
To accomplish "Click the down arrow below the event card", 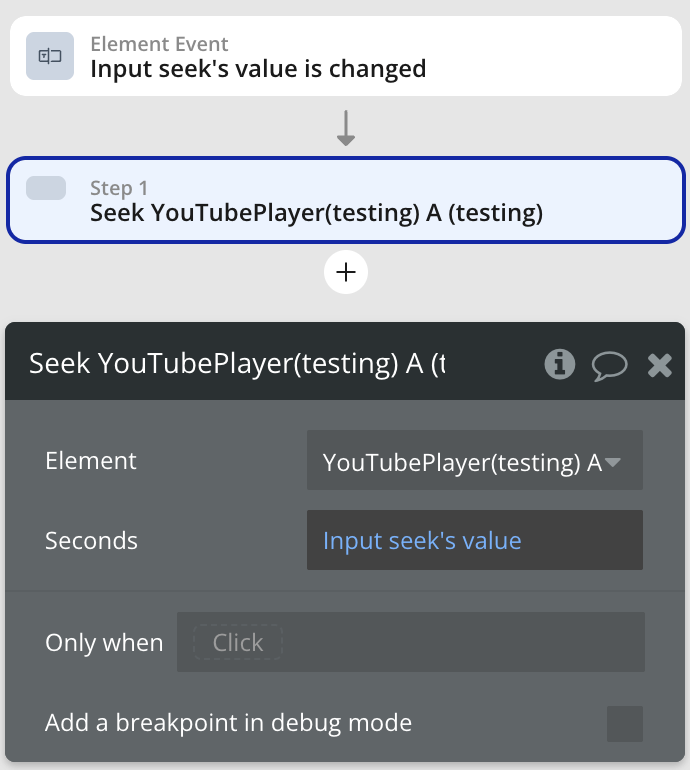I will [346, 129].
